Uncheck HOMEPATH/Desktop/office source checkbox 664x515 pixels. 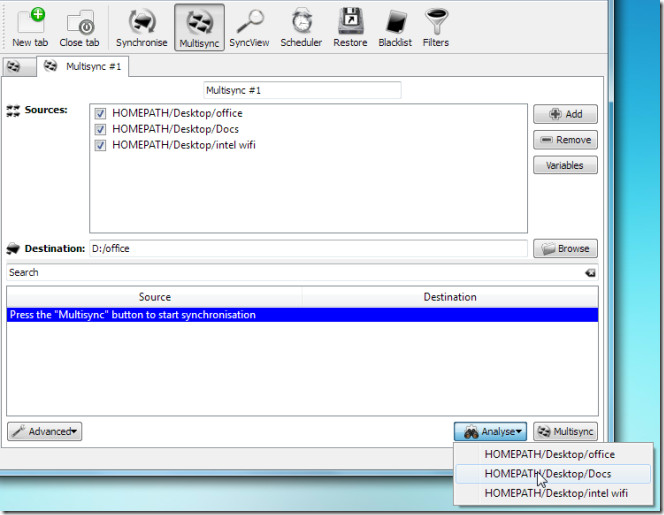click(100, 114)
